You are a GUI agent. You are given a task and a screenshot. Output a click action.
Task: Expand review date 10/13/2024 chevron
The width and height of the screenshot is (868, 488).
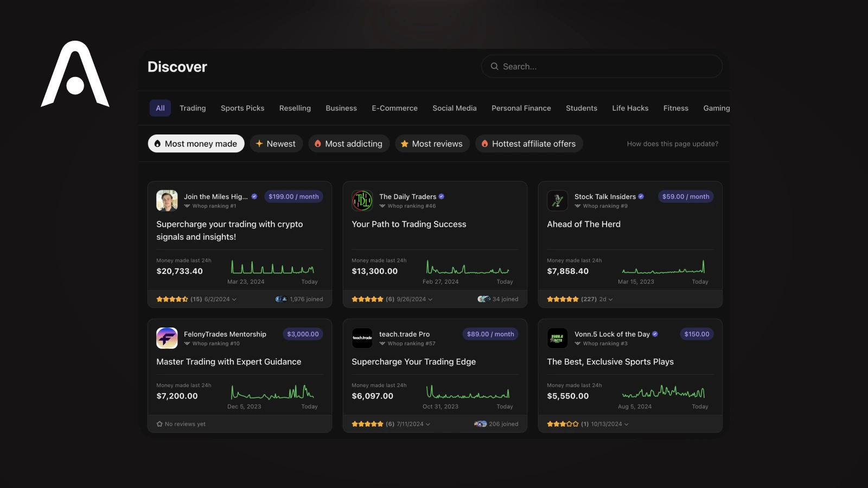point(627,424)
